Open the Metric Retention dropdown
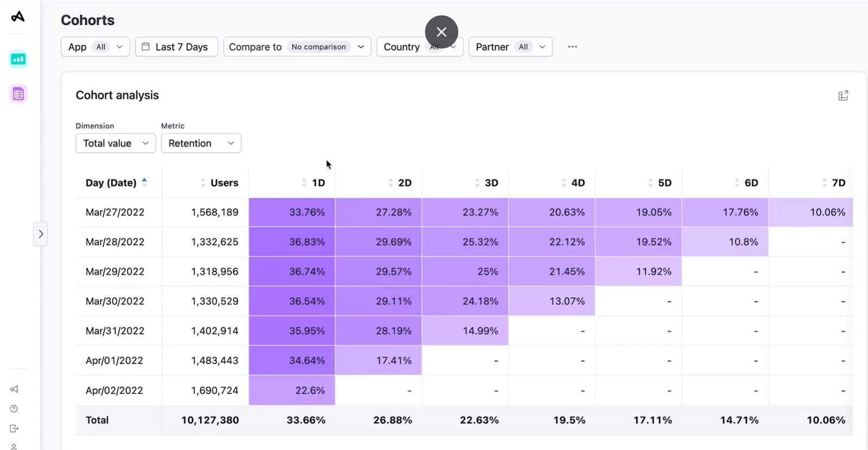This screenshot has width=868, height=450. click(x=201, y=143)
